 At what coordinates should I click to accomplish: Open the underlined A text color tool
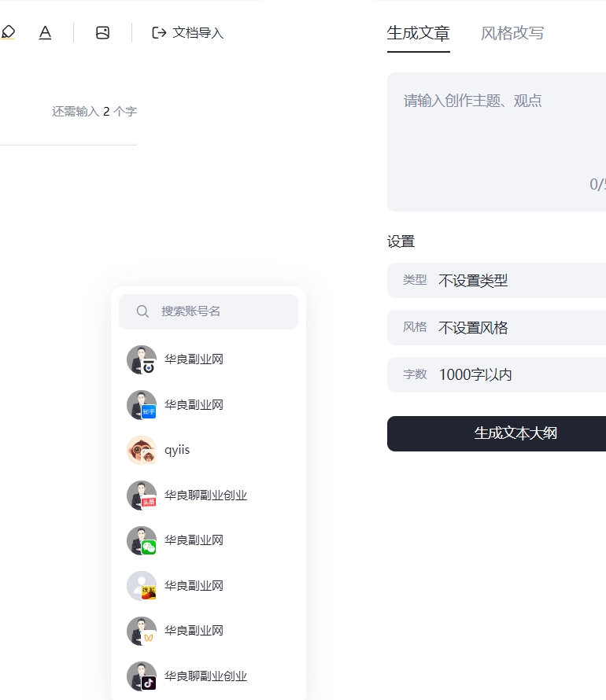[45, 32]
